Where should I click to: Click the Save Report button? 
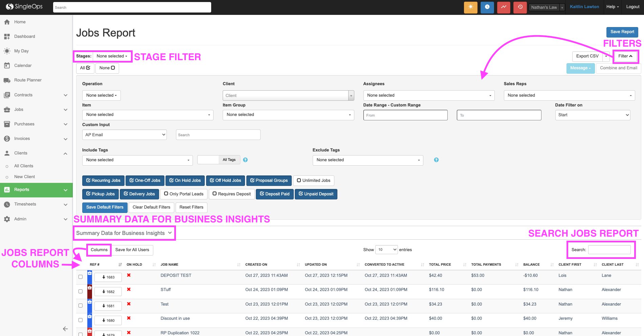point(622,32)
